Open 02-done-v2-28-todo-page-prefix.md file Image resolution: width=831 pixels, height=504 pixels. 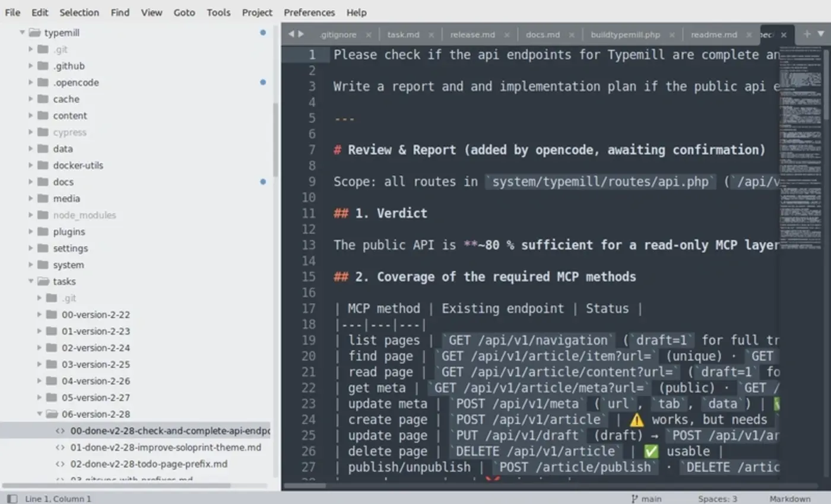pos(149,464)
